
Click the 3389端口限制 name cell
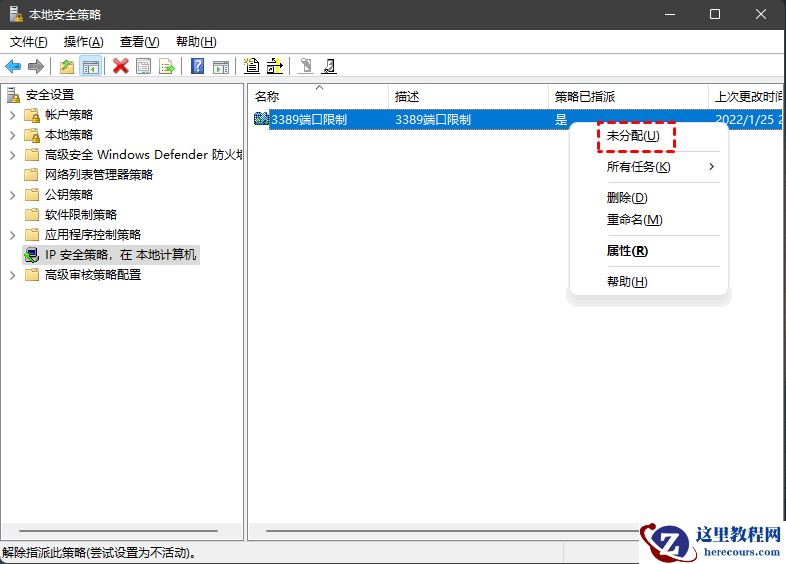coord(309,119)
